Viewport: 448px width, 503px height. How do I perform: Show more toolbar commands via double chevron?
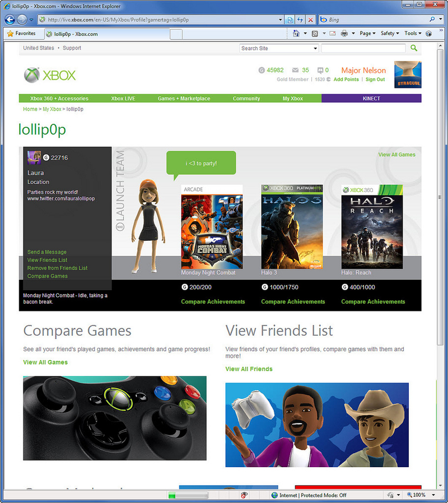pyautogui.click(x=441, y=30)
